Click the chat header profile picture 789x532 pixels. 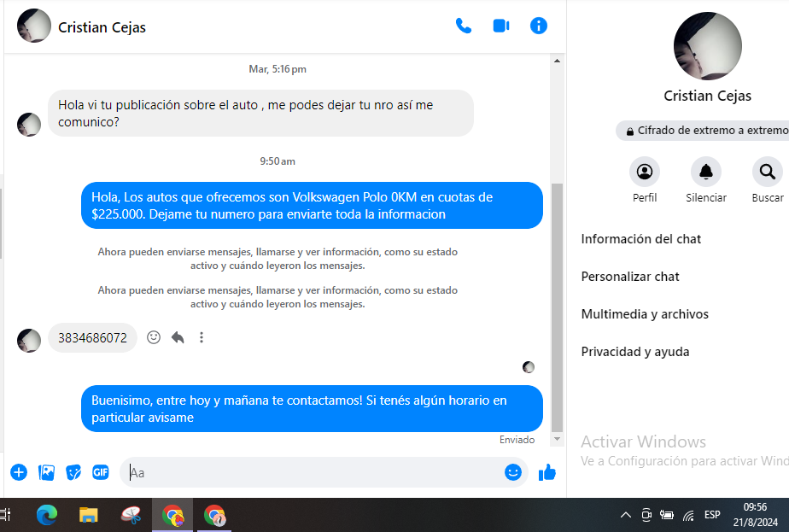coord(33,26)
